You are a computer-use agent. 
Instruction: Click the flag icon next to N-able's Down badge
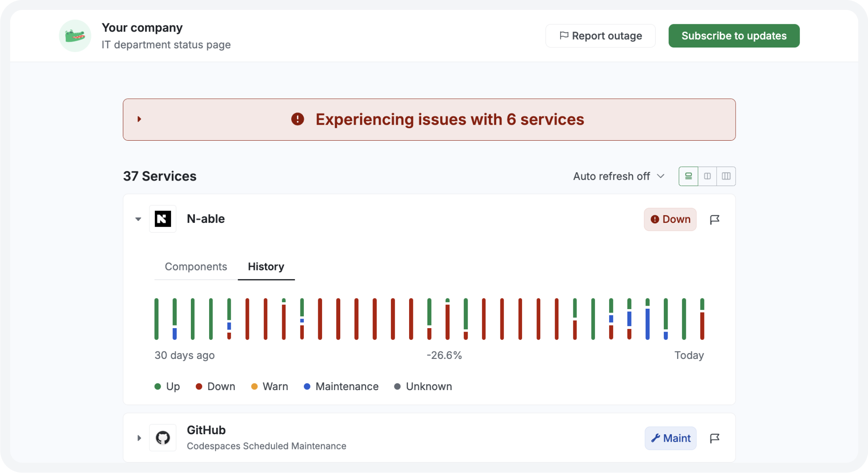[715, 219]
